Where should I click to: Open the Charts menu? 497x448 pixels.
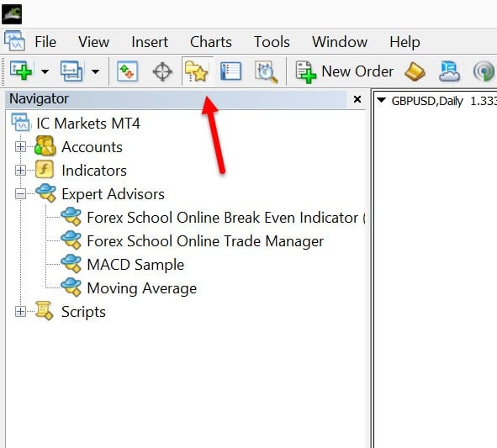point(211,42)
